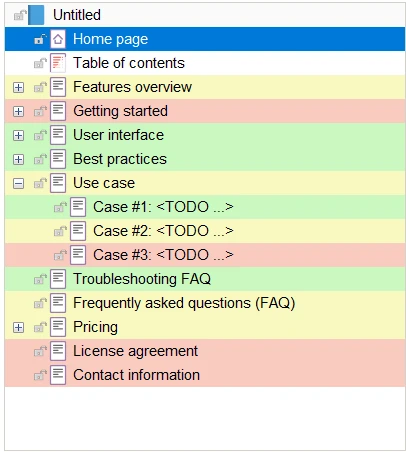Image resolution: width=406 pixels, height=452 pixels.
Task: Expand the Getting started branch
Action: (18, 112)
